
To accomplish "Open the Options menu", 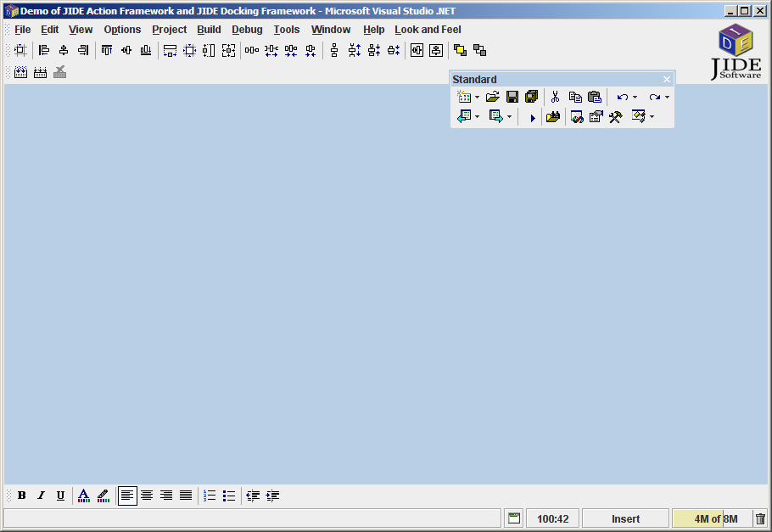I will tap(122, 30).
